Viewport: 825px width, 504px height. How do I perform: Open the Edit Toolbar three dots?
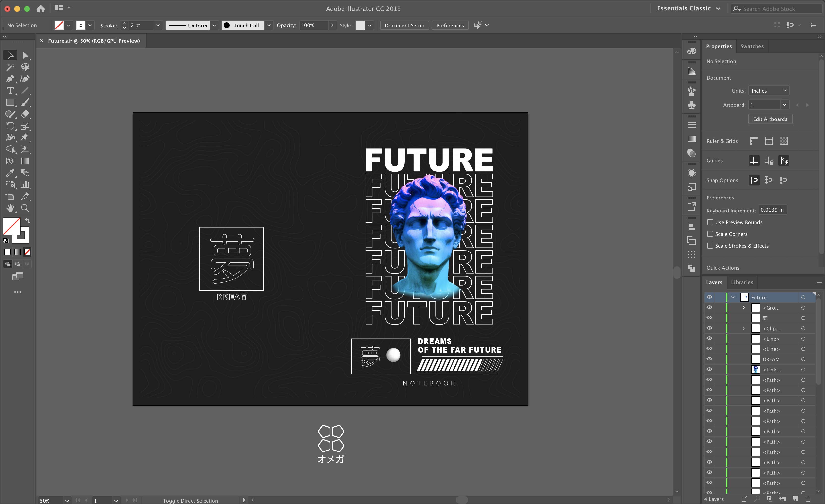click(17, 292)
